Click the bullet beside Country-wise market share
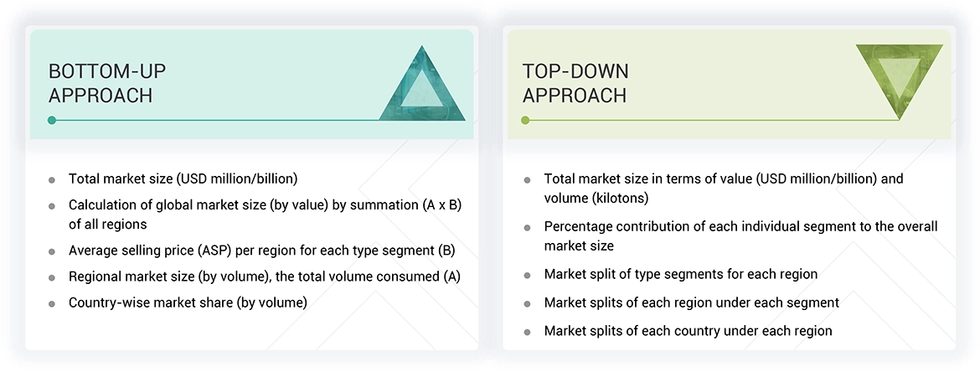Viewport: 980px width, 372px height. point(52,303)
